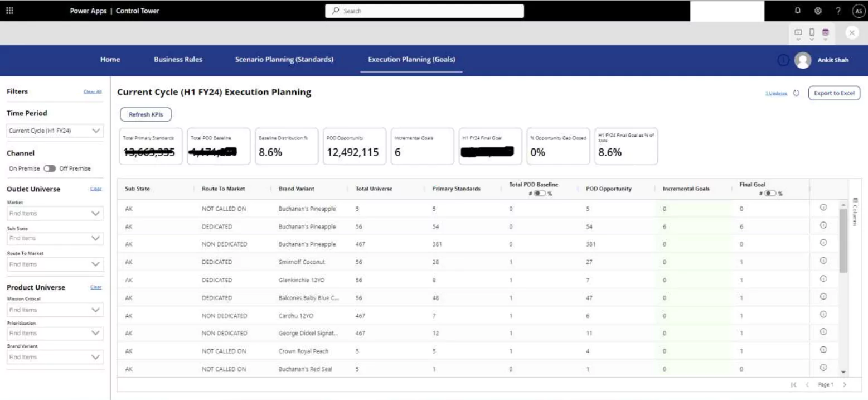The width and height of the screenshot is (868, 400).
Task: Click the Export to Excel button
Action: coord(833,93)
